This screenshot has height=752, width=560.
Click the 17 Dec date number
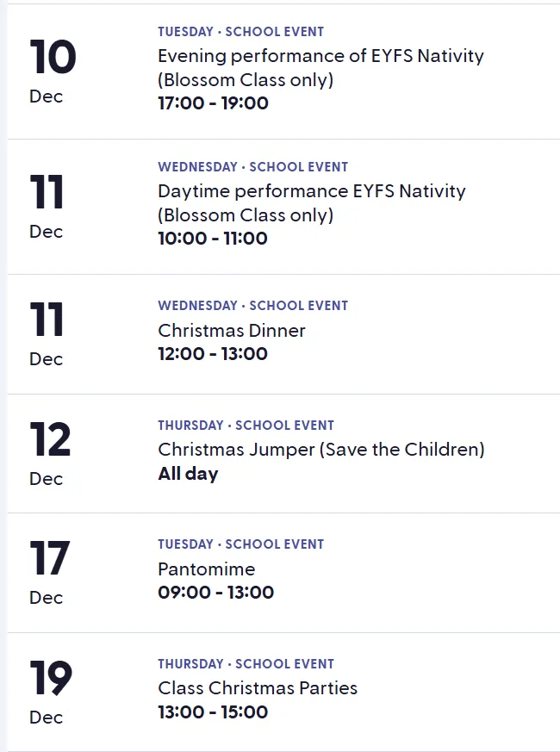tap(49, 559)
